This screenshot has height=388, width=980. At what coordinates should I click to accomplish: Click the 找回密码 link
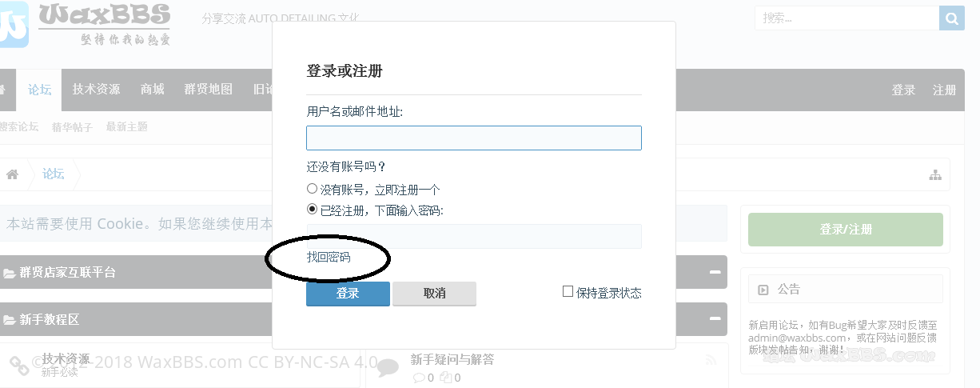(x=329, y=257)
